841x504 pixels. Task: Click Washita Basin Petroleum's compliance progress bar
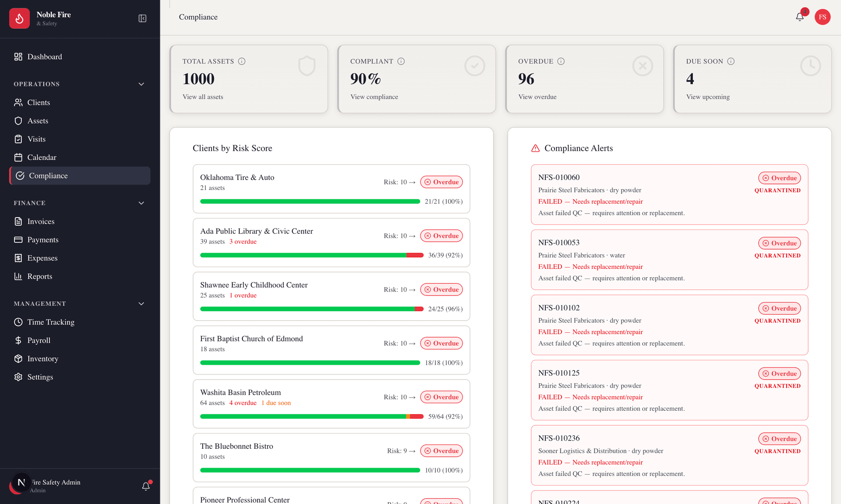coord(311,416)
